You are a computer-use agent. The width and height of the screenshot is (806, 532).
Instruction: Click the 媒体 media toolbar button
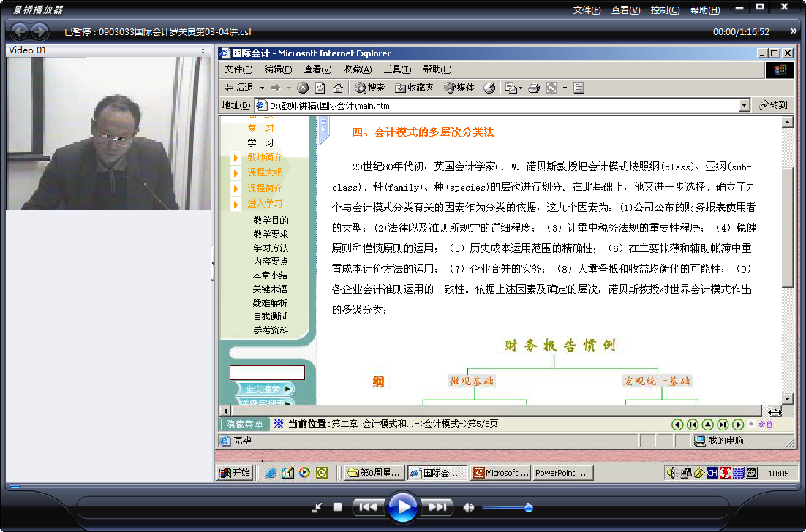pyautogui.click(x=459, y=88)
